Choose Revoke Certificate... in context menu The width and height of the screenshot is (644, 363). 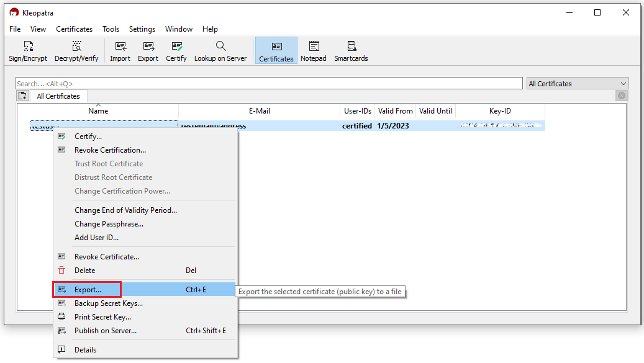[x=145, y=257]
